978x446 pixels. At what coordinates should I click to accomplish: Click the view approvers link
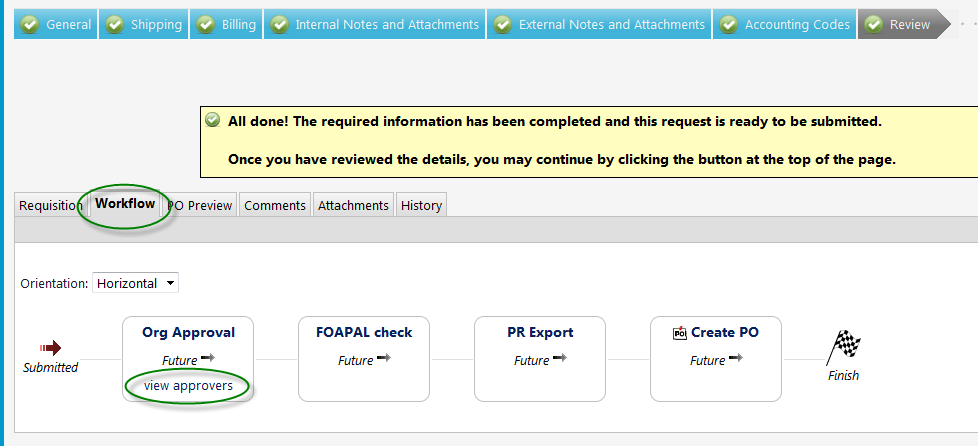[188, 385]
